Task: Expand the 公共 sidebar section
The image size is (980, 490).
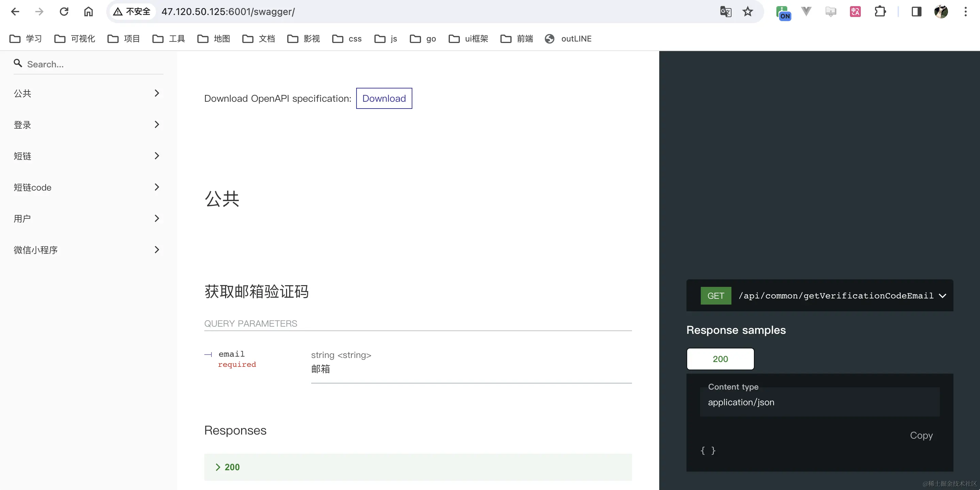Action: [88, 93]
